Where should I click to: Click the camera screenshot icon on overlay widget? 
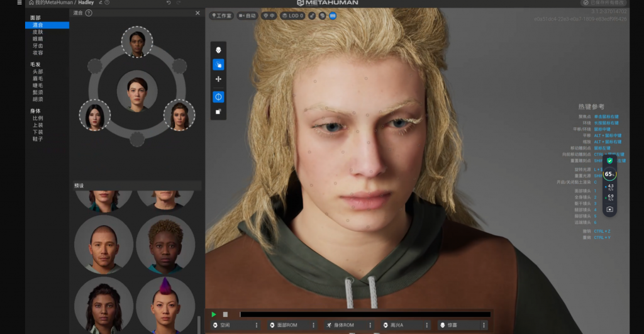click(610, 209)
